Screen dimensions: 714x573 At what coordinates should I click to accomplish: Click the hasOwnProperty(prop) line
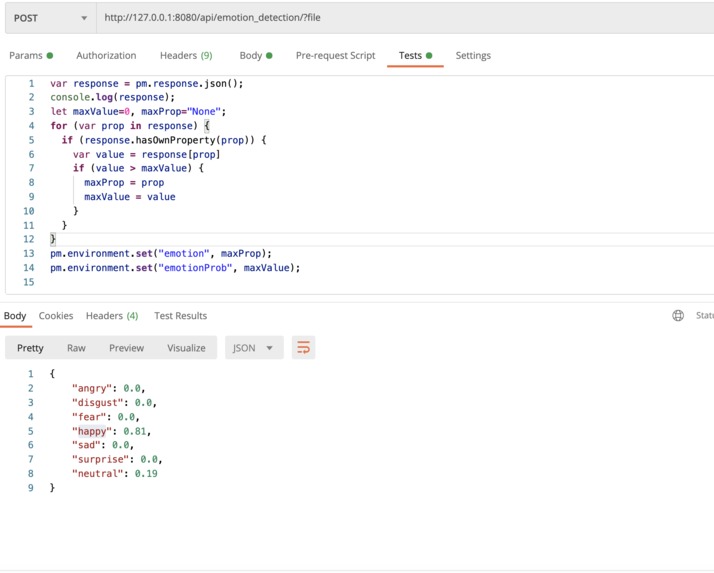[x=164, y=140]
